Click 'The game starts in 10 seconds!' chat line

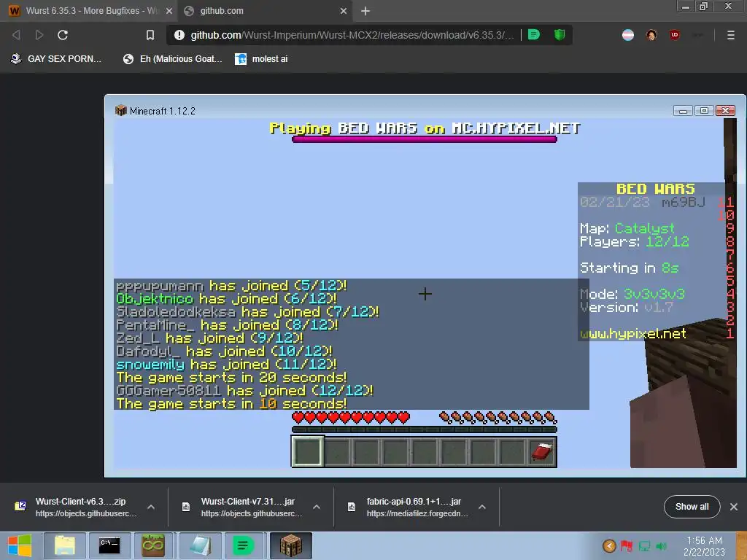[x=231, y=404]
